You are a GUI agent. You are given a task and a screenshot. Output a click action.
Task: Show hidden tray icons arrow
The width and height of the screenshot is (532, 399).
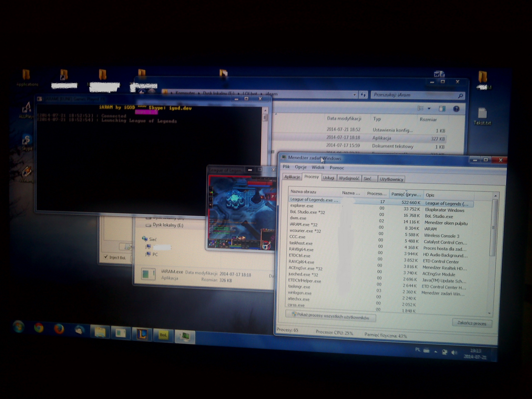click(436, 351)
